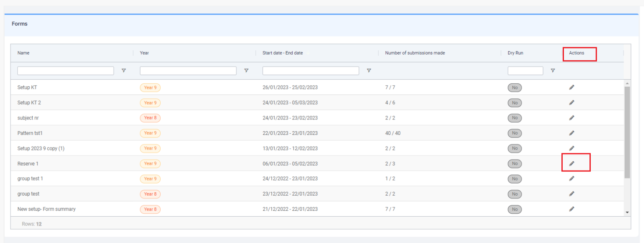Toggle Dry Run badge for group test

point(514,194)
